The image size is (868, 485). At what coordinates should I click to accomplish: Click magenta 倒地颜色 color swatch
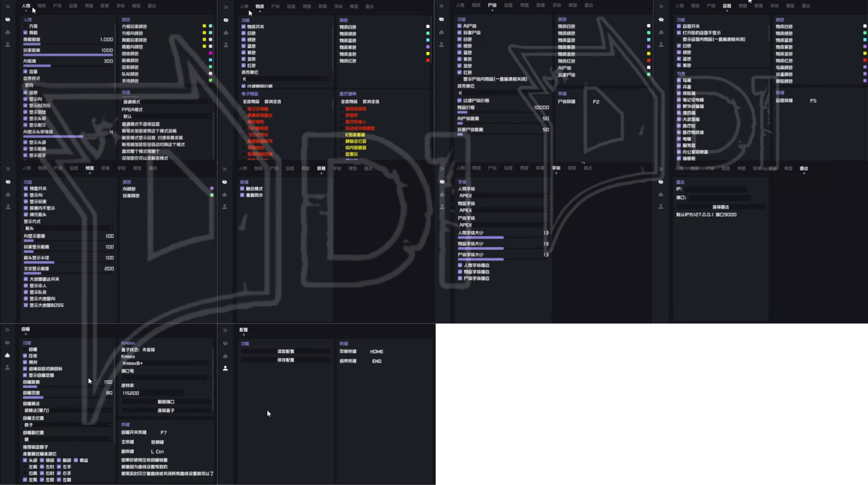pyautogui.click(x=211, y=53)
